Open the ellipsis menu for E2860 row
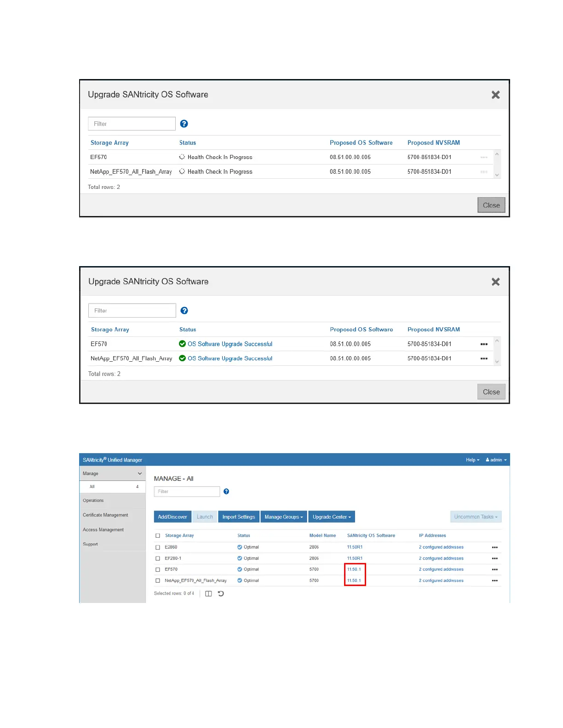 click(495, 547)
